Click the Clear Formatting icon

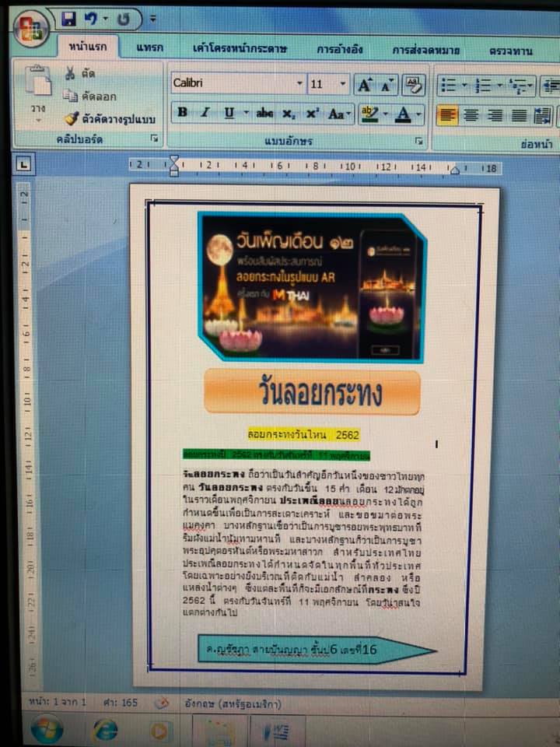(413, 84)
